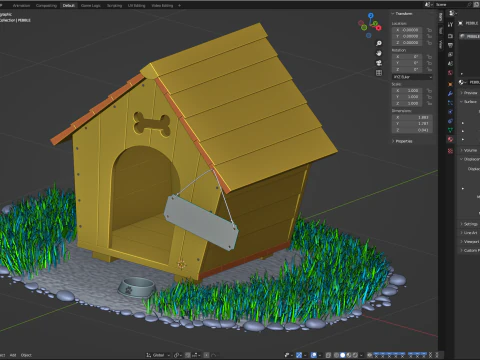Switch to the Scripting workspace tab
Image resolution: width=480 pixels, height=360 pixels.
114,5
